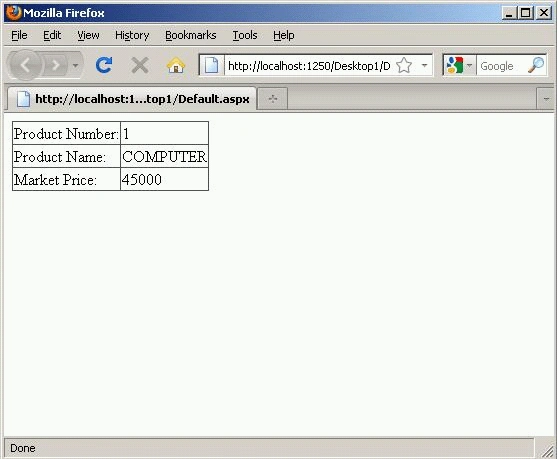557x459 pixels.
Task: Click the magnifying glass search icon
Action: pos(536,65)
